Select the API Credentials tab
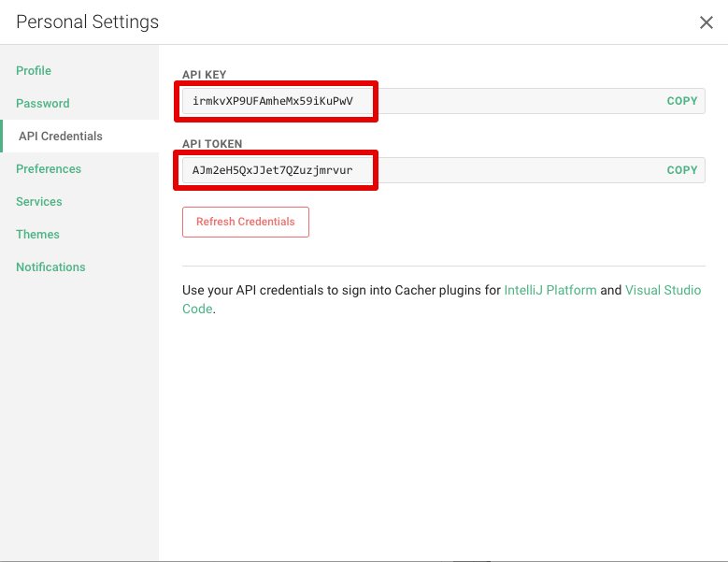Viewport: 728px width, 562px height. (x=61, y=137)
